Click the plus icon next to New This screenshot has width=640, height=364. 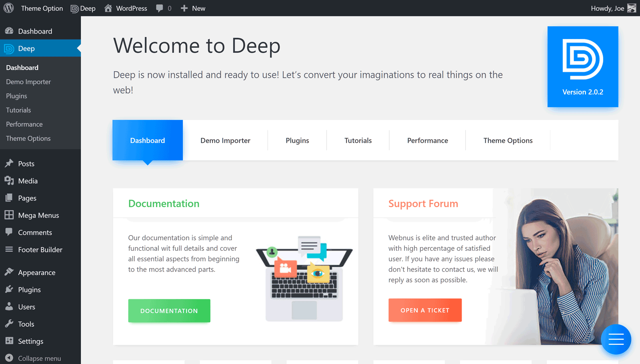(x=184, y=8)
